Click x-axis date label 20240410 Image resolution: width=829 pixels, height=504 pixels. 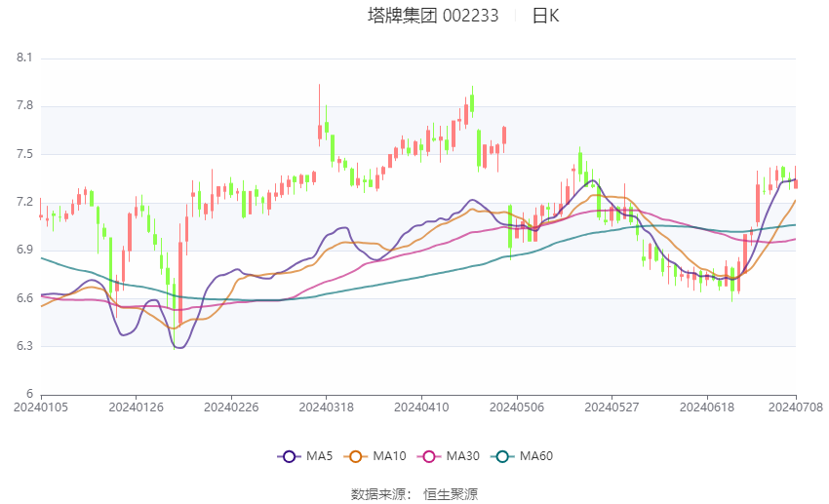421,407
